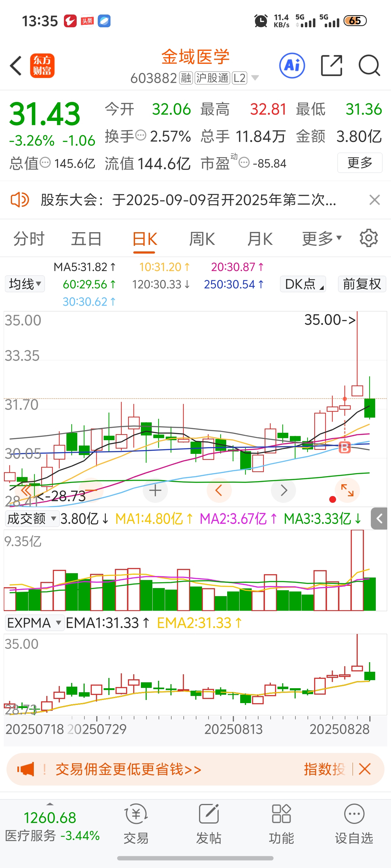Image resolution: width=391 pixels, height=868 pixels.
Task: Tap the back arrow icon
Action: coord(16,66)
